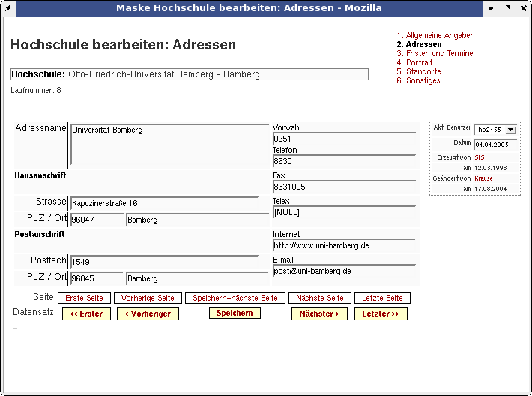
Task: Go to Vorherige Seite
Action: pyautogui.click(x=148, y=298)
